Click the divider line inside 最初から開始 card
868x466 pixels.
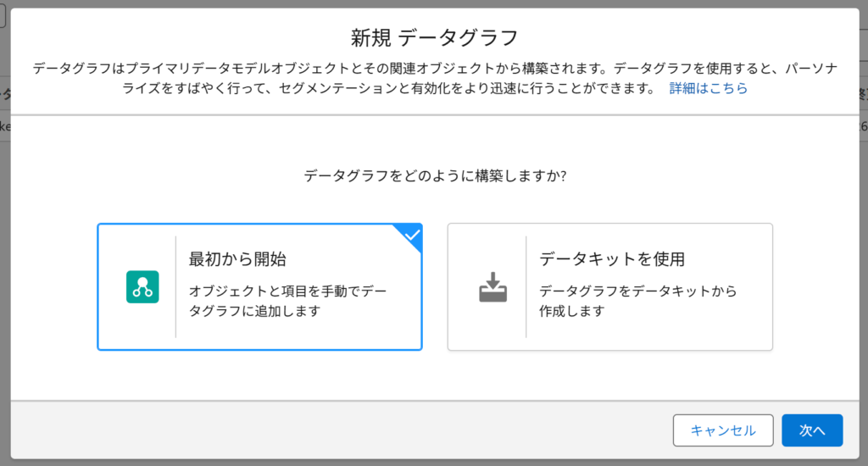175,286
